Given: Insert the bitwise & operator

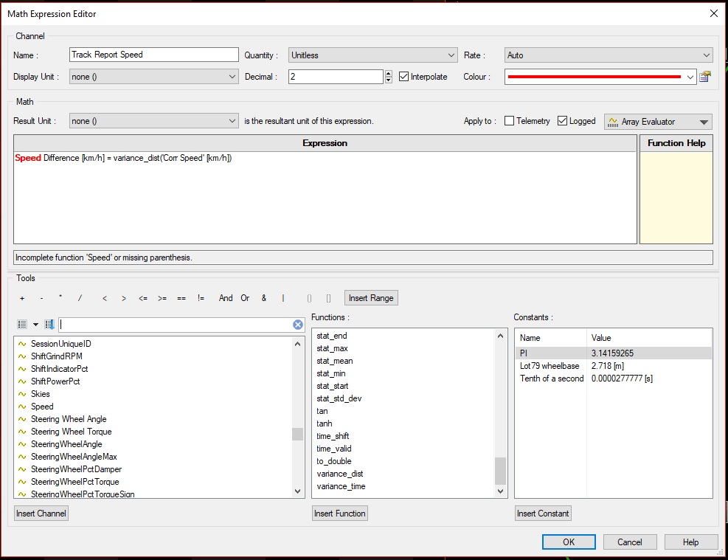Looking at the screenshot, I should (x=264, y=298).
